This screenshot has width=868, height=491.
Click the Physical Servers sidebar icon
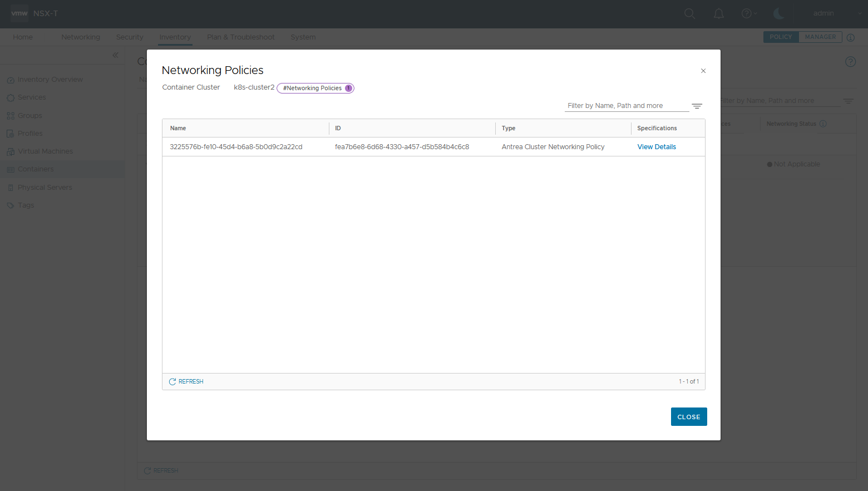pos(11,188)
